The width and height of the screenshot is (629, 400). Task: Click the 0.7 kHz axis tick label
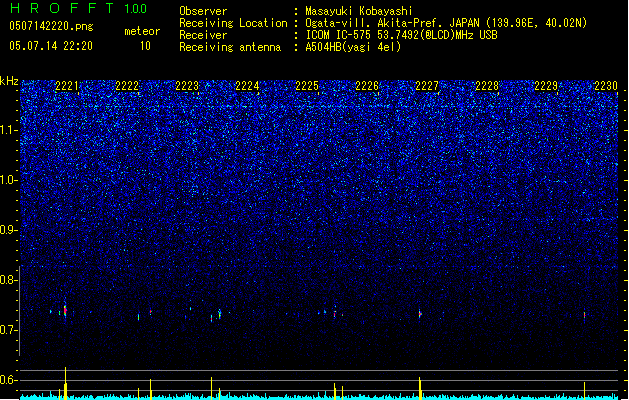pos(9,330)
